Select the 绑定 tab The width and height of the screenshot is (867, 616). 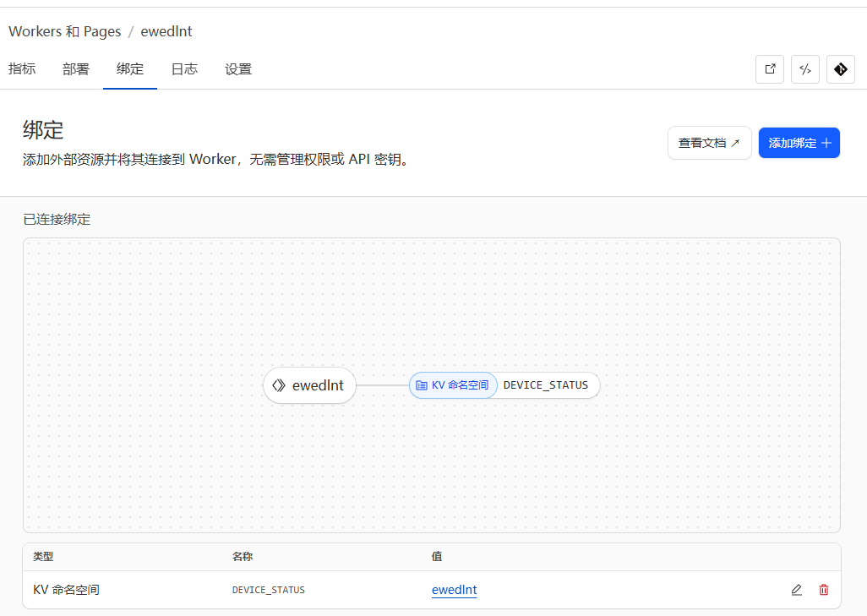(130, 69)
